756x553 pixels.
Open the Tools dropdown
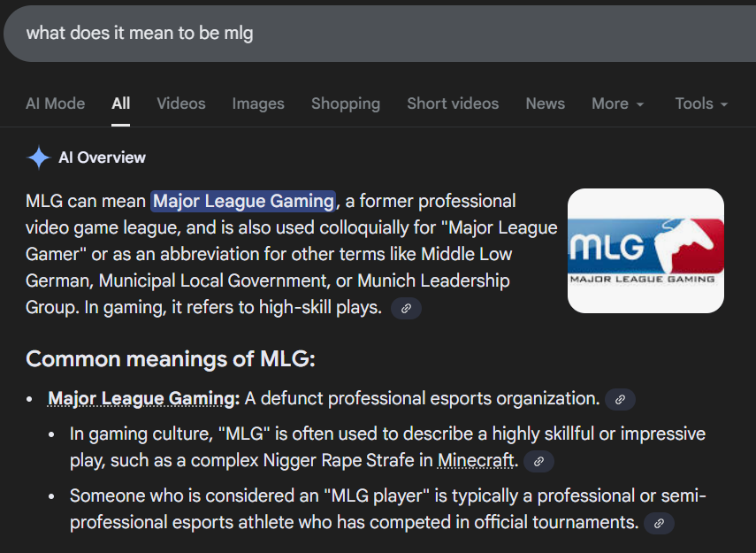click(701, 104)
